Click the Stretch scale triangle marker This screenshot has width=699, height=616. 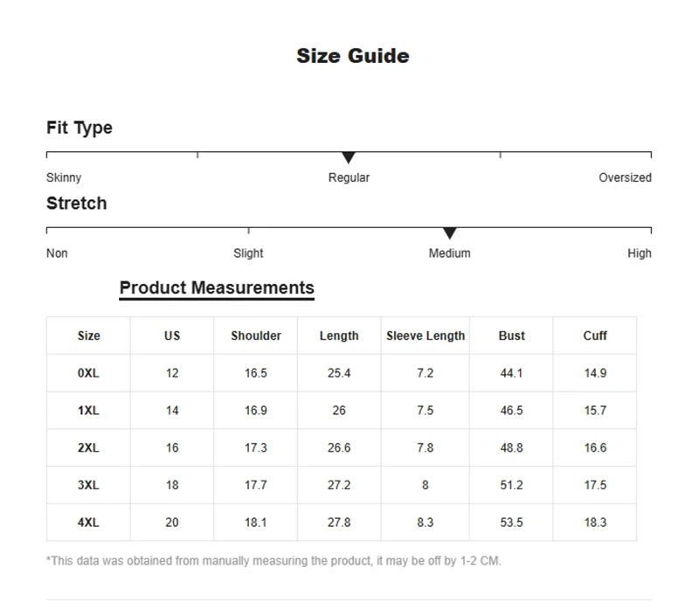[x=449, y=233]
